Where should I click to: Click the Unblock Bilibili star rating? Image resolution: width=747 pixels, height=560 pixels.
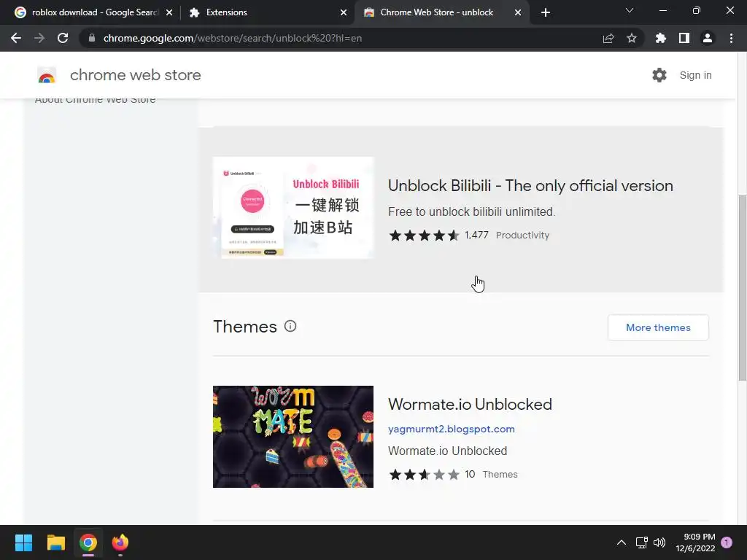coord(424,236)
